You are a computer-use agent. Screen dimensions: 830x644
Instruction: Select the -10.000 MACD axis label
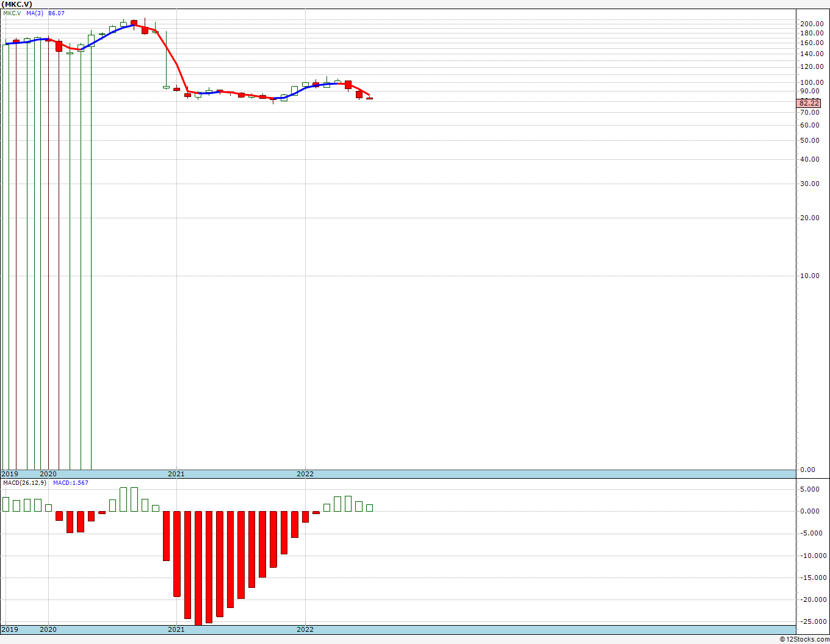coord(812,556)
